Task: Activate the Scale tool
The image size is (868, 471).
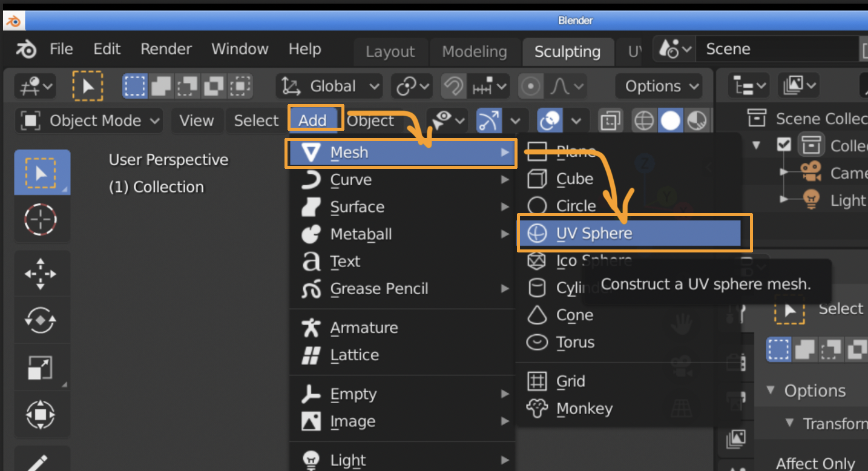Action: click(x=41, y=367)
